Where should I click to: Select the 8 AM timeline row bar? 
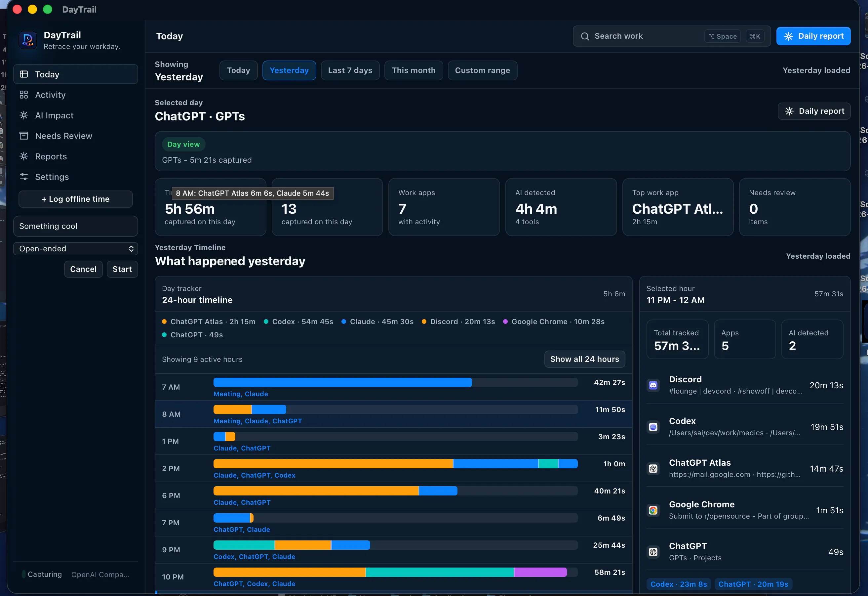[x=396, y=409]
